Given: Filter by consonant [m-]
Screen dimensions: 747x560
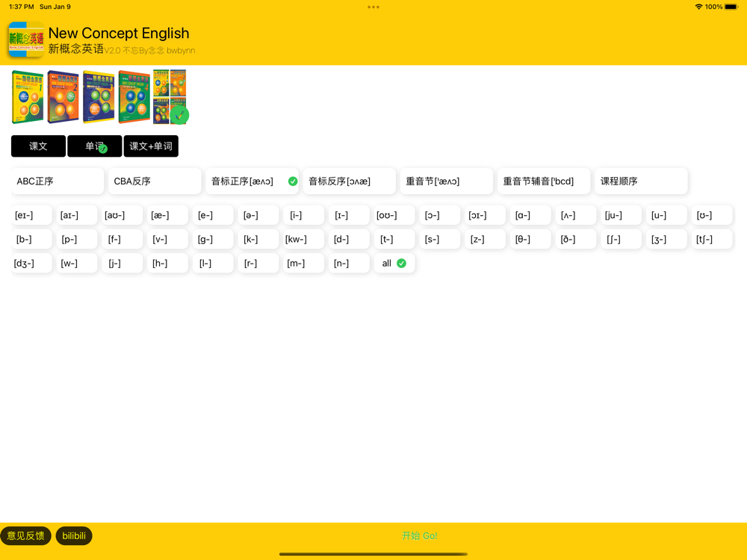Looking at the screenshot, I should coord(303,264).
